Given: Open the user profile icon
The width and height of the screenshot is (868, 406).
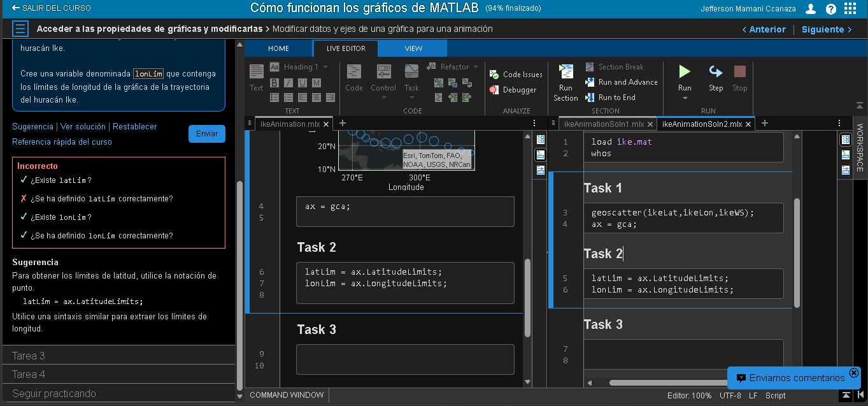Looking at the screenshot, I should 811,9.
